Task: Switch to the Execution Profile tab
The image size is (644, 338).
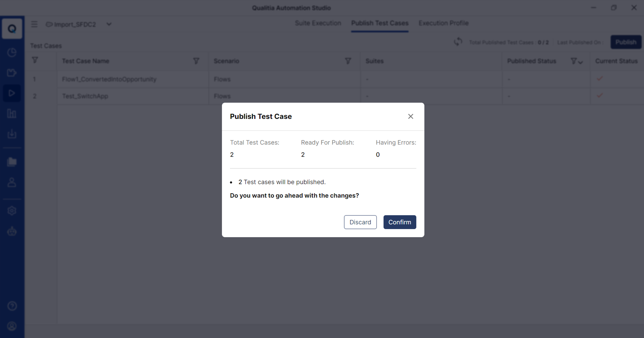Action: (x=444, y=23)
